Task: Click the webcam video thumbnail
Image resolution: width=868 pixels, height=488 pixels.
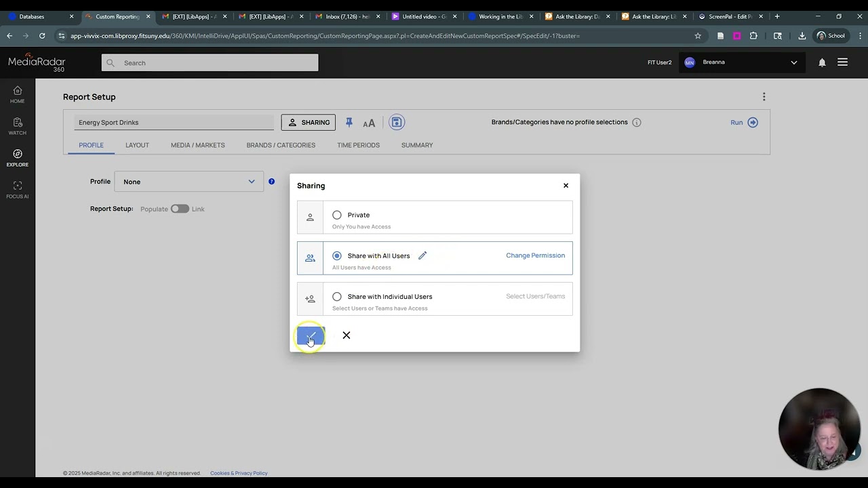Action: (x=819, y=429)
